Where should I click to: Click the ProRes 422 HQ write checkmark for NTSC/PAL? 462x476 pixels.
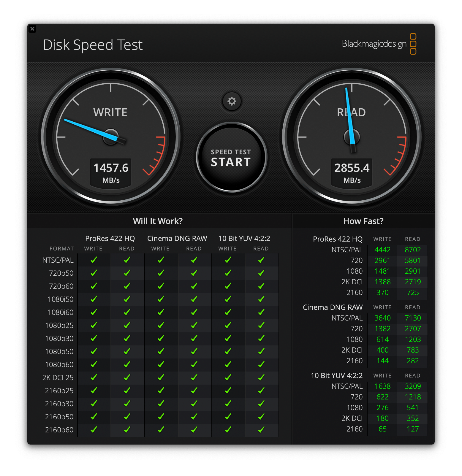[x=94, y=260]
